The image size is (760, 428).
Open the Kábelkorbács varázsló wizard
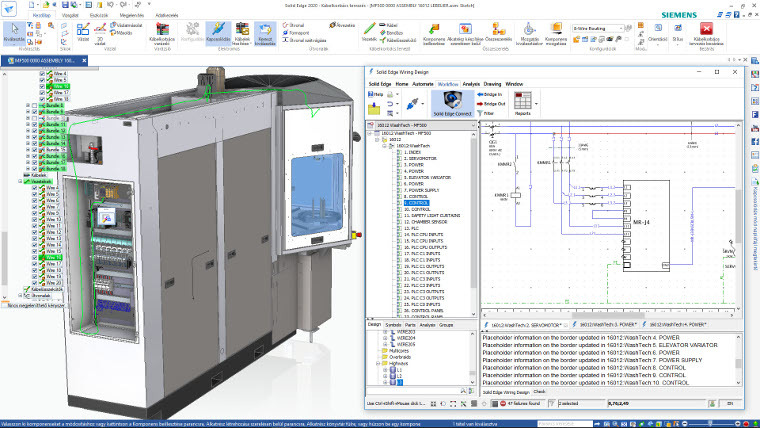pyautogui.click(x=162, y=33)
